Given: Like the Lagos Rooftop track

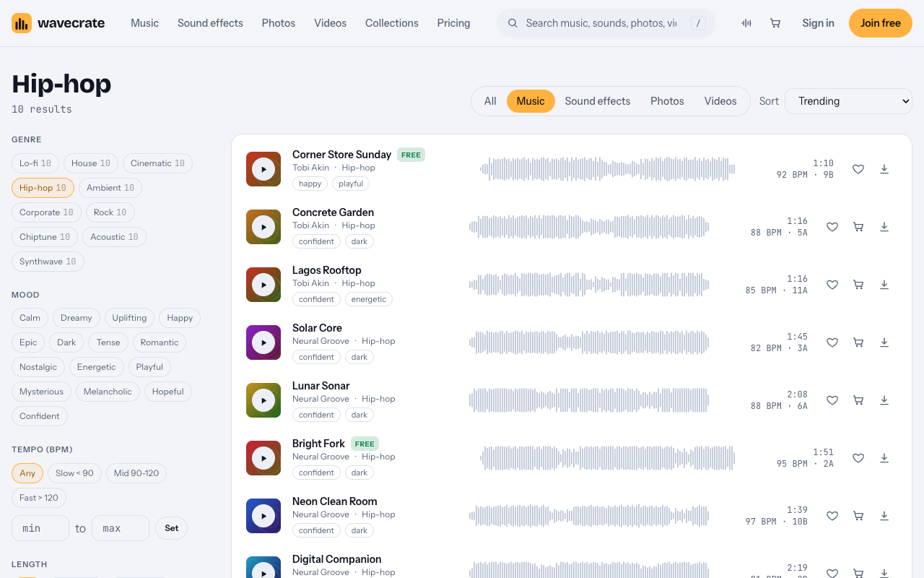Looking at the screenshot, I should pyautogui.click(x=832, y=285).
